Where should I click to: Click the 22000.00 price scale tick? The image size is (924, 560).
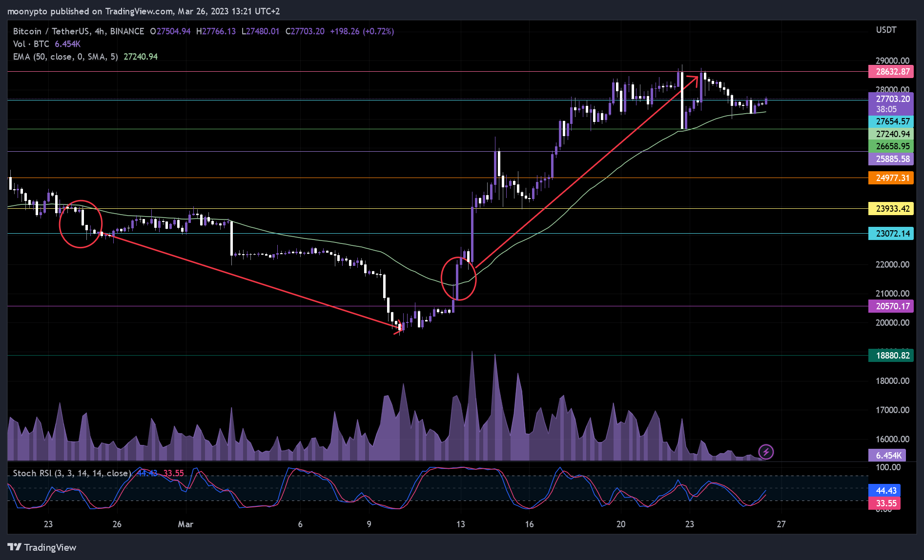[892, 264]
